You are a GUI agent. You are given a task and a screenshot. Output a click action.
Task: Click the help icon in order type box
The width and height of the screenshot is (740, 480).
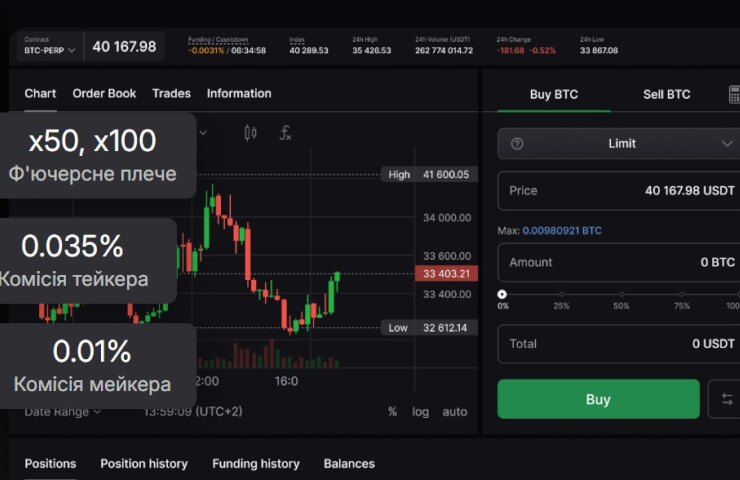coord(517,144)
